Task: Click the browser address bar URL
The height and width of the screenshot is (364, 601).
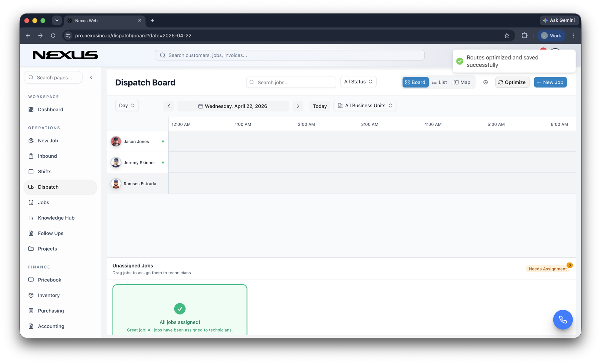Action: pyautogui.click(x=133, y=35)
